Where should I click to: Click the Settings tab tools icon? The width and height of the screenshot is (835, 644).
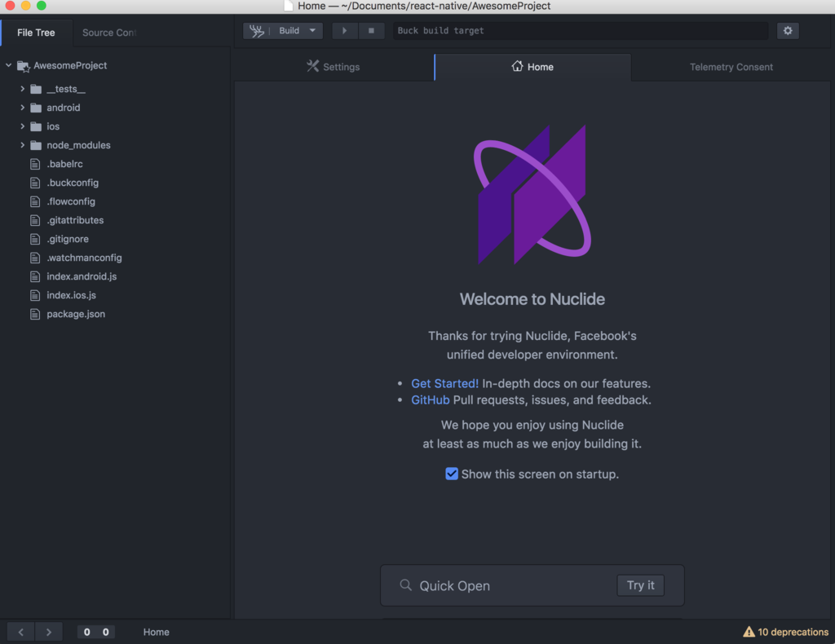(x=312, y=66)
